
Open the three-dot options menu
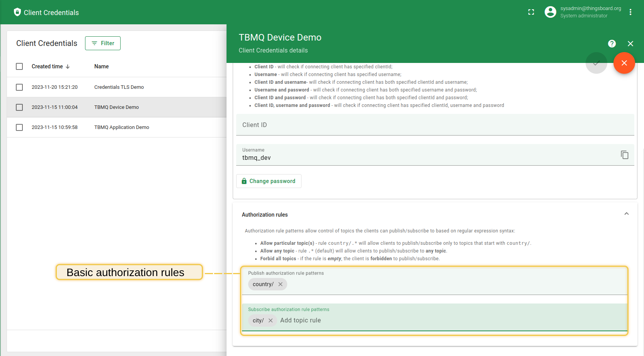tap(630, 12)
